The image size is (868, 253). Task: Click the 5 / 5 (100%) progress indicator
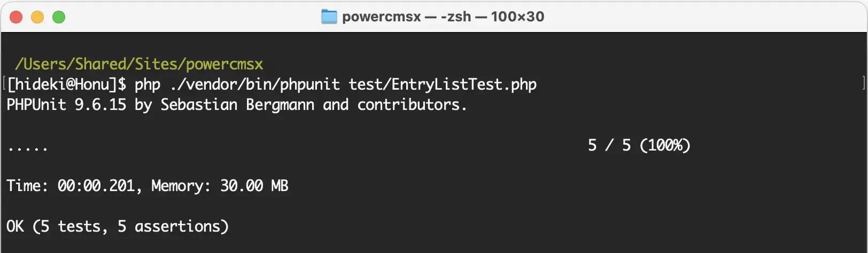[639, 146]
